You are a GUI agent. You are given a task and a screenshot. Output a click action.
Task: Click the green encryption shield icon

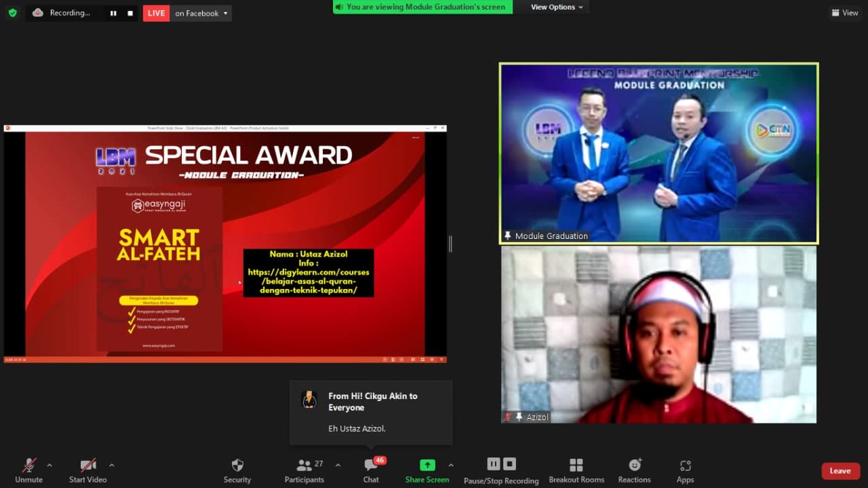pyautogui.click(x=12, y=13)
